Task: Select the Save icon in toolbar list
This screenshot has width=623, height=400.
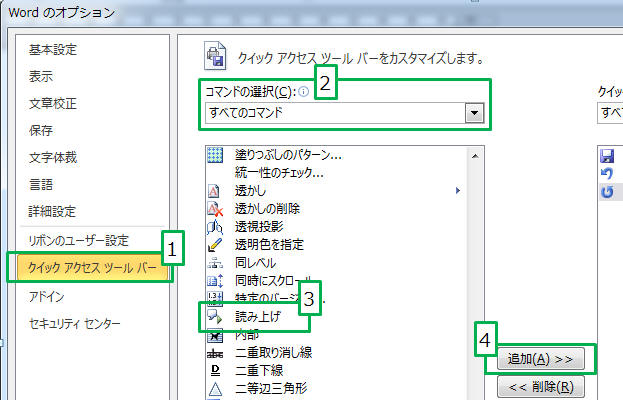Action: tap(607, 156)
